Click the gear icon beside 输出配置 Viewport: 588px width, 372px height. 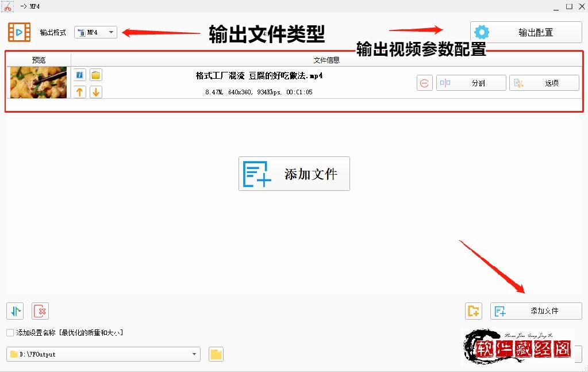482,32
